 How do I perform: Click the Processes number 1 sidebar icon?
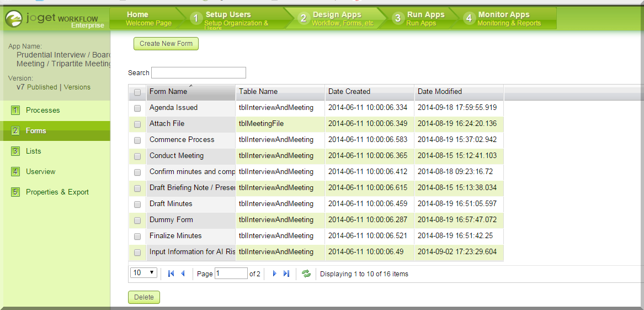[x=15, y=111]
